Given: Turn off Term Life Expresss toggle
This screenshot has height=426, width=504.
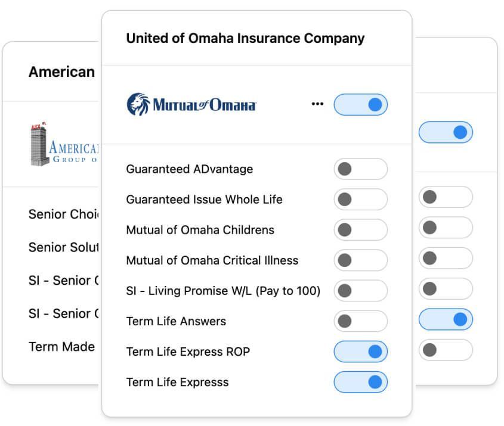Looking at the screenshot, I should [x=361, y=382].
